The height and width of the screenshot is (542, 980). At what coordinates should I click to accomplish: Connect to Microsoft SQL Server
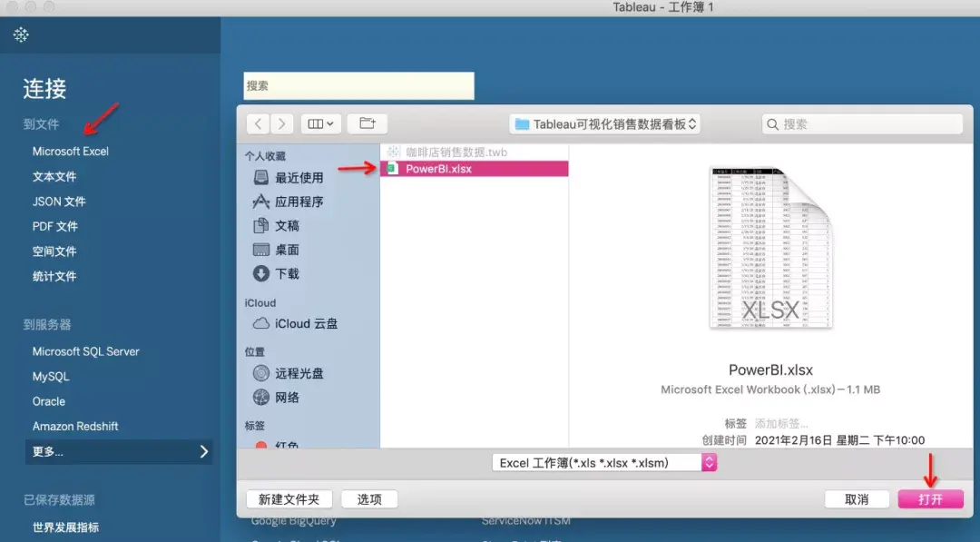click(85, 351)
